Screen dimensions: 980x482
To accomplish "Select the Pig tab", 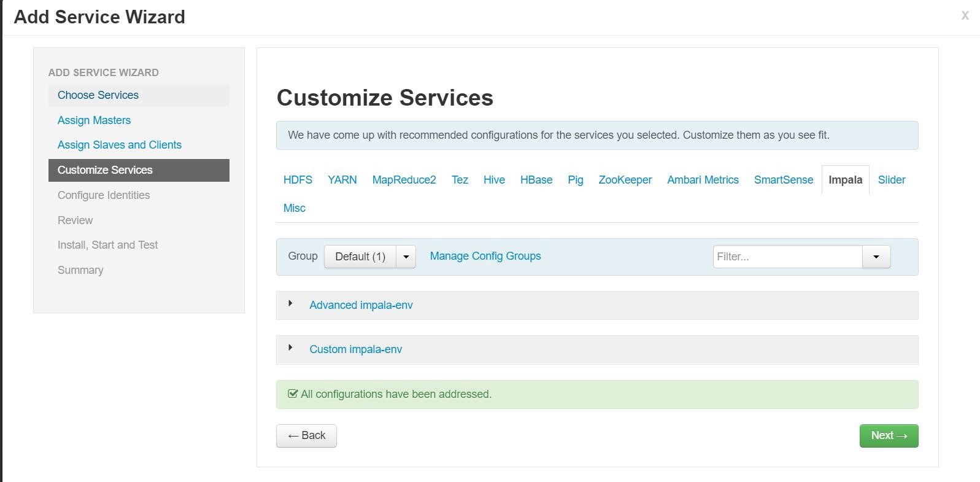I will tap(576, 180).
